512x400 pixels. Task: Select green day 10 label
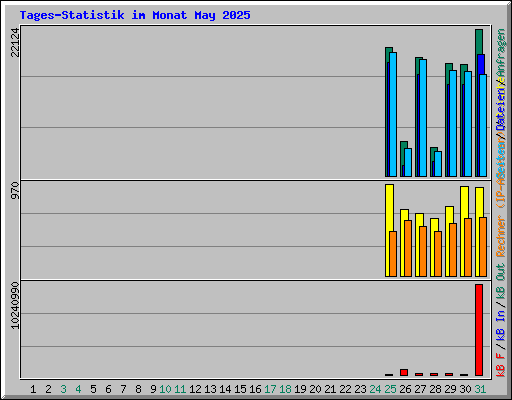coord(165,389)
